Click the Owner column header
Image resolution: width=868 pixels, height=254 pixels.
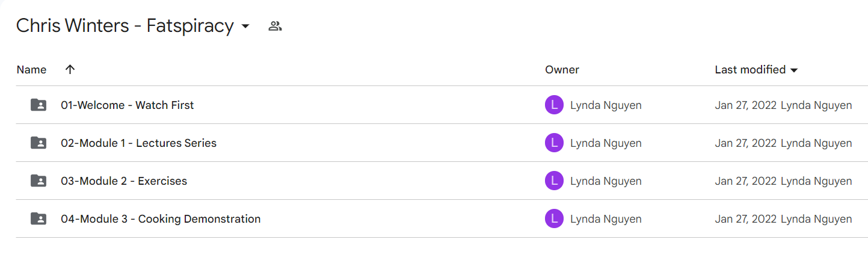point(562,69)
